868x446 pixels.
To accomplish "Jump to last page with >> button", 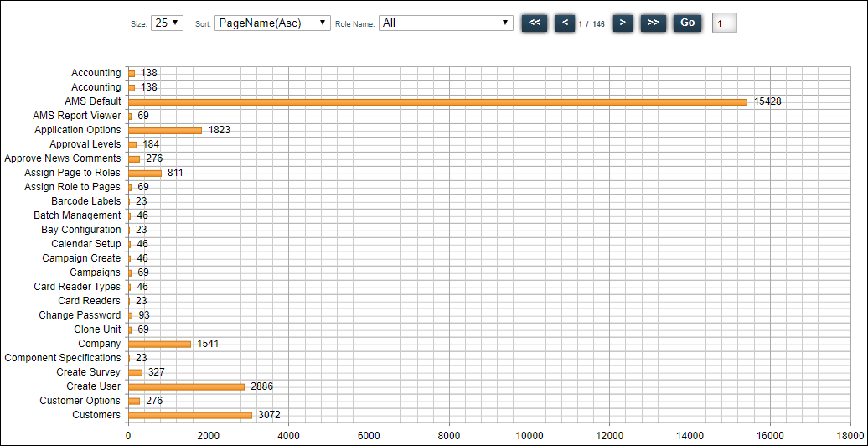I will coord(654,23).
